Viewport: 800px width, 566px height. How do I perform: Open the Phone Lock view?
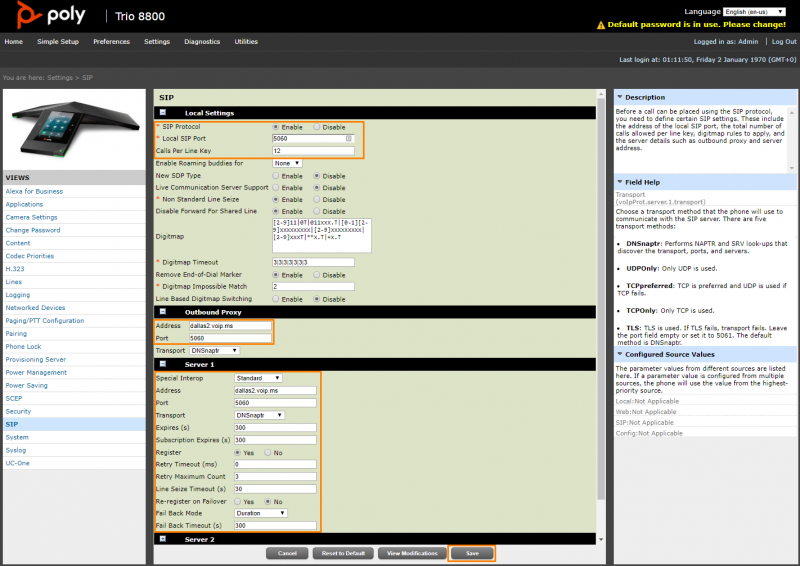(x=23, y=347)
